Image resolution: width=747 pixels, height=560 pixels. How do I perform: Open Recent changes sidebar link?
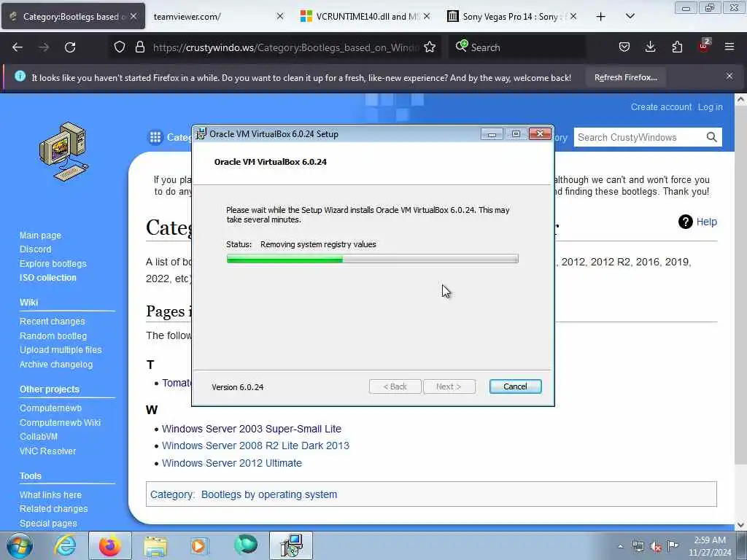[x=52, y=322]
